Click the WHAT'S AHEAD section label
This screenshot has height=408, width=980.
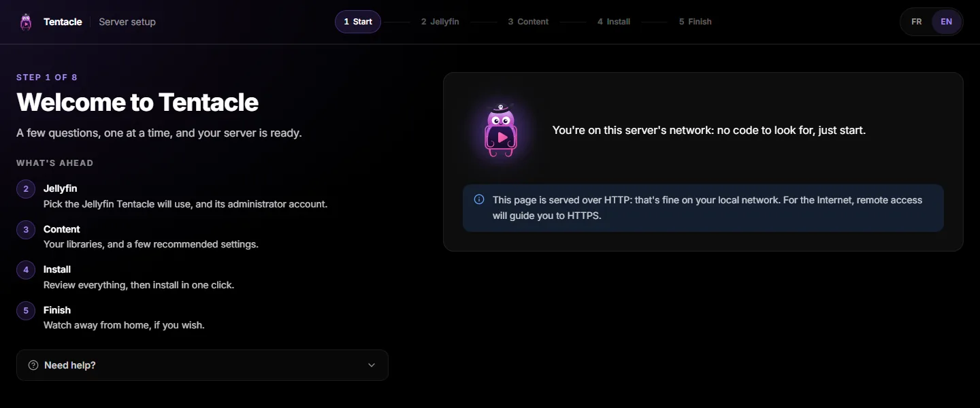point(55,163)
